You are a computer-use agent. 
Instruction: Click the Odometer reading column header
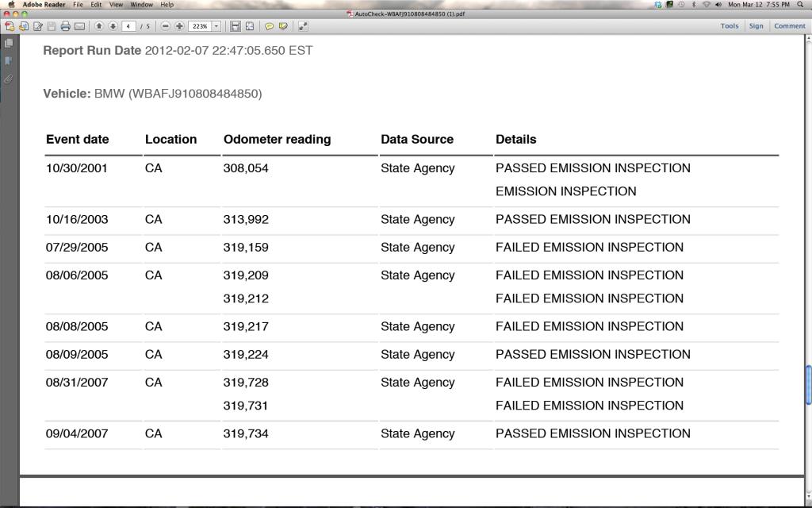(277, 140)
